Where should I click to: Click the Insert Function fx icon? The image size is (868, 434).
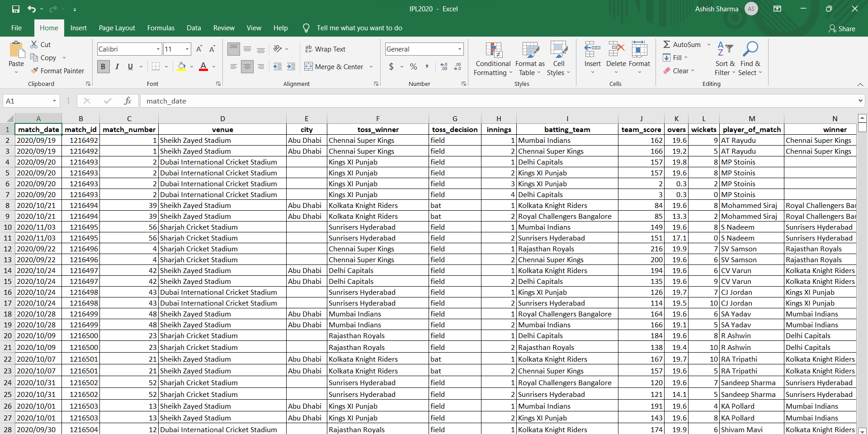click(127, 101)
